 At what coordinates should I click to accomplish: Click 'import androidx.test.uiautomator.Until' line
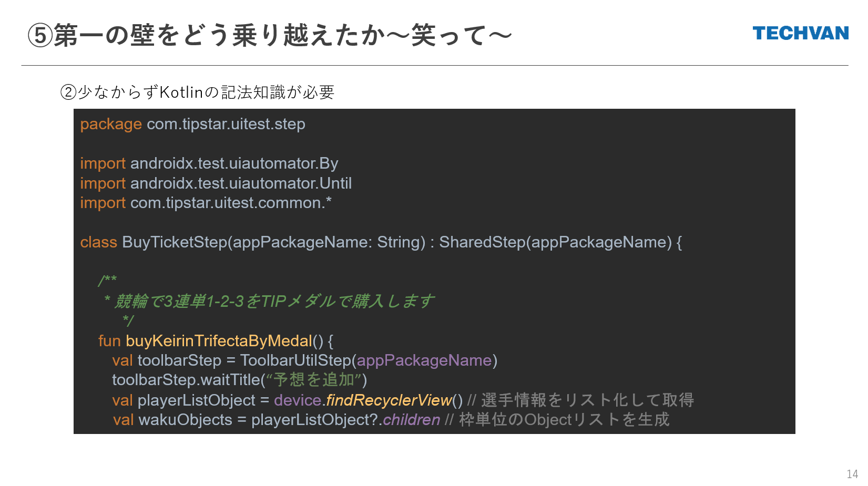[216, 183]
